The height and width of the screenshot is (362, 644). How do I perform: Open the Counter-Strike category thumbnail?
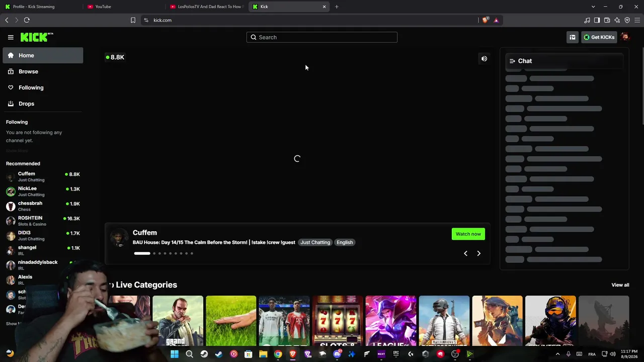(550, 321)
